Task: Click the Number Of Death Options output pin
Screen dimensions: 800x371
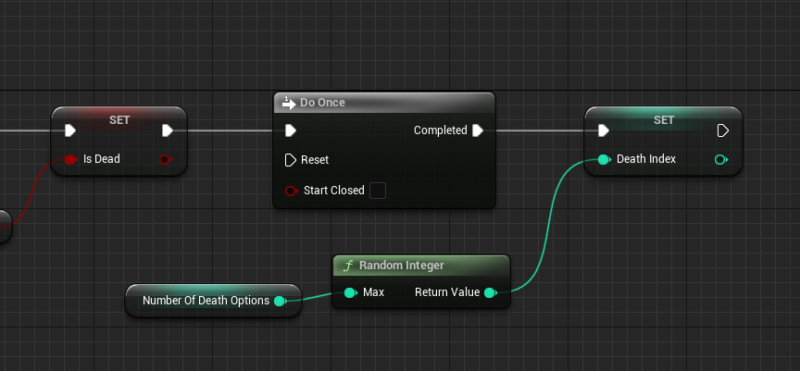Action: tap(280, 301)
